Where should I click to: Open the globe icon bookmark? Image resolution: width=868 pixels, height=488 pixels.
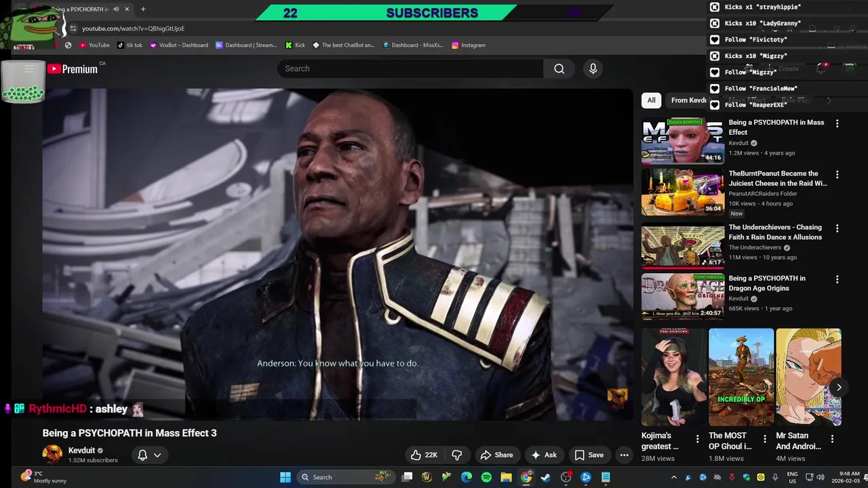tap(68, 45)
